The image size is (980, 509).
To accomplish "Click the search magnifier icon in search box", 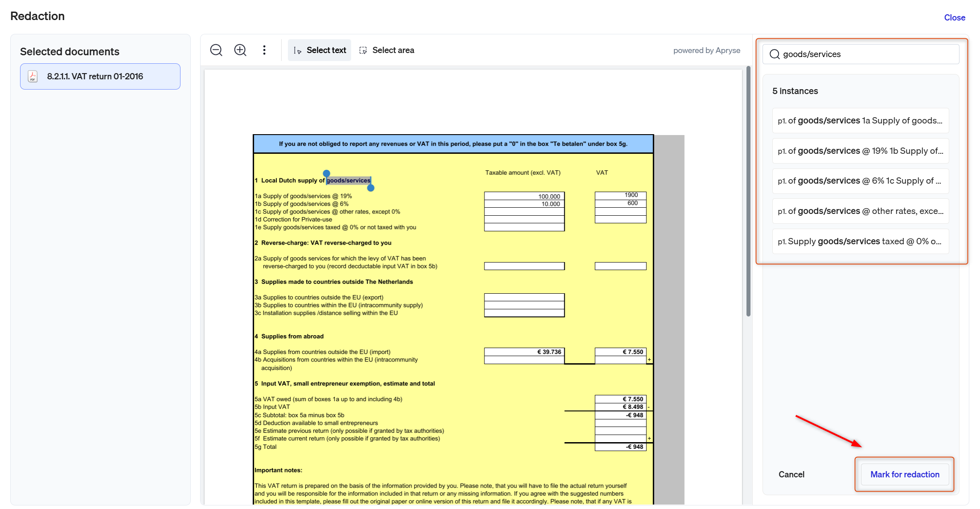I will 775,54.
